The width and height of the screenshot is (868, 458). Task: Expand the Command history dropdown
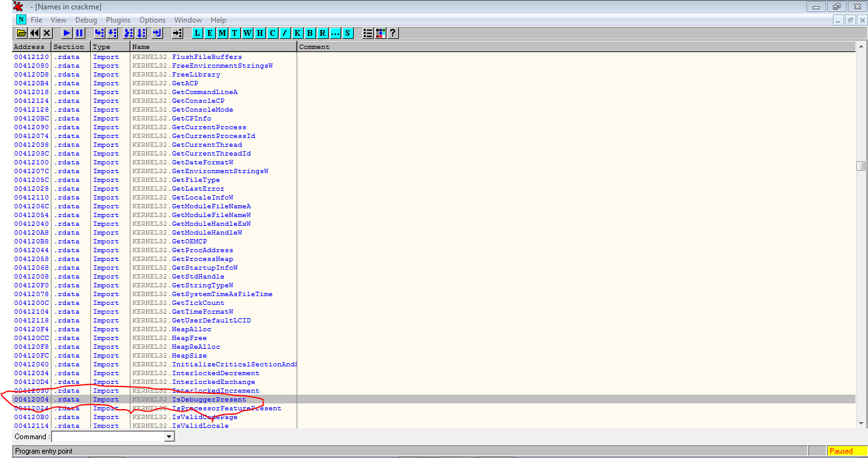pyautogui.click(x=168, y=437)
